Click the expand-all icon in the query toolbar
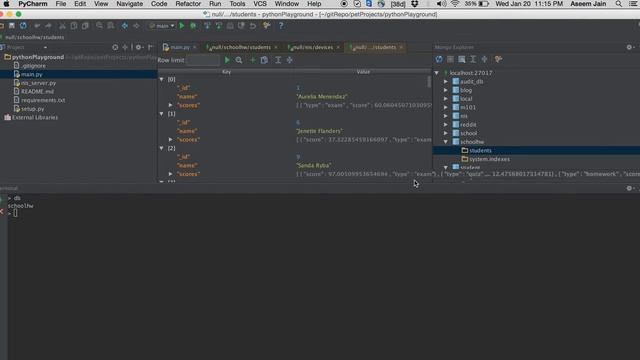The width and height of the screenshot is (640, 360). pos(278,60)
